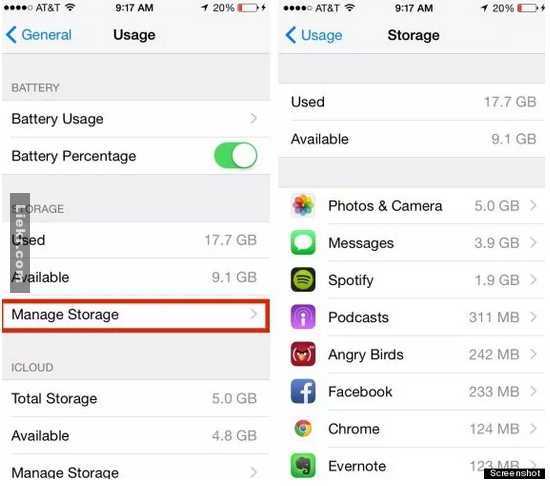Open iCloud Manage Storage row

(136, 471)
